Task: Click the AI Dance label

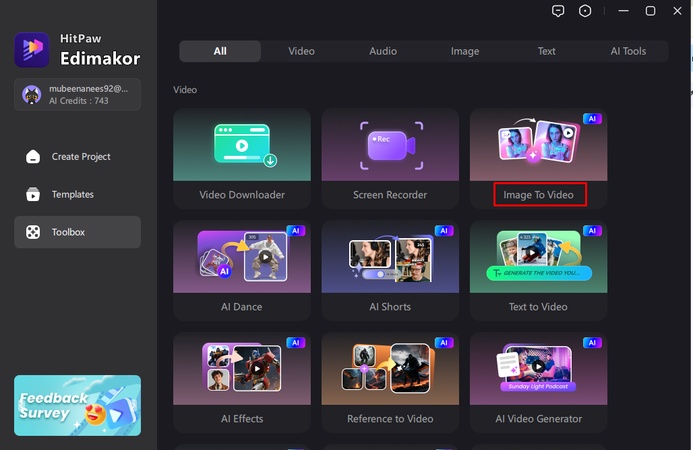Action: coord(242,307)
